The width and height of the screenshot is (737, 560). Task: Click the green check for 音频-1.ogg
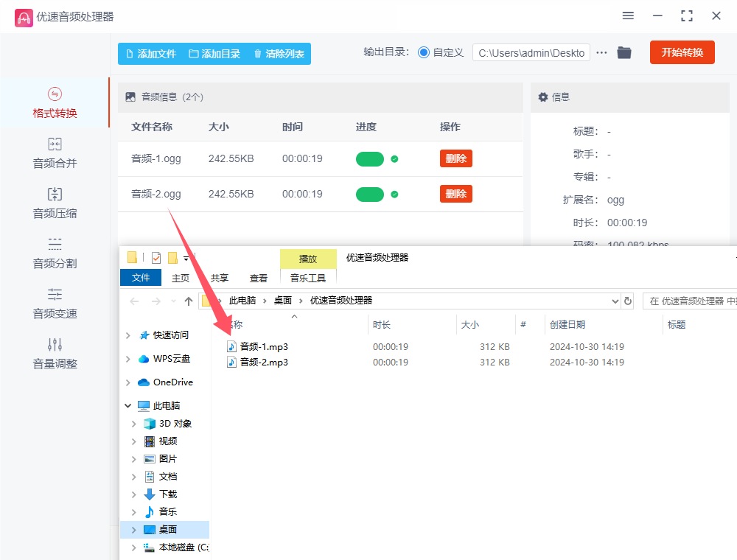[394, 159]
